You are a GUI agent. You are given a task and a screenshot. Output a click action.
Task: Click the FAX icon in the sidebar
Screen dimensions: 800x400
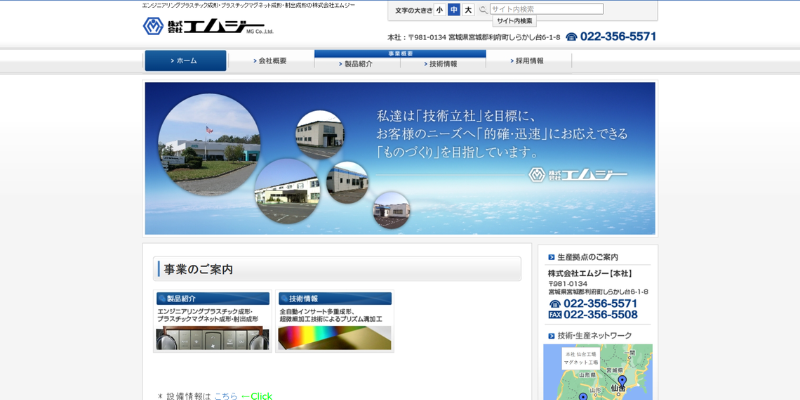[554, 315]
